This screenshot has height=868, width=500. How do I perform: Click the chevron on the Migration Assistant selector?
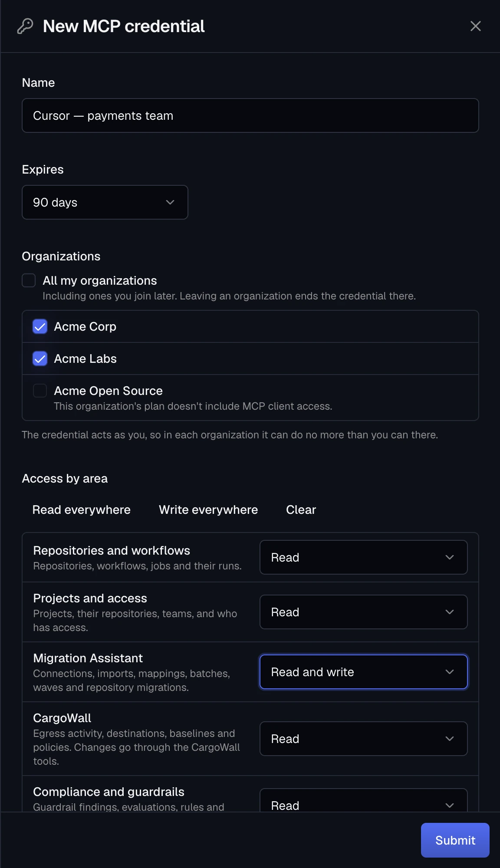450,672
